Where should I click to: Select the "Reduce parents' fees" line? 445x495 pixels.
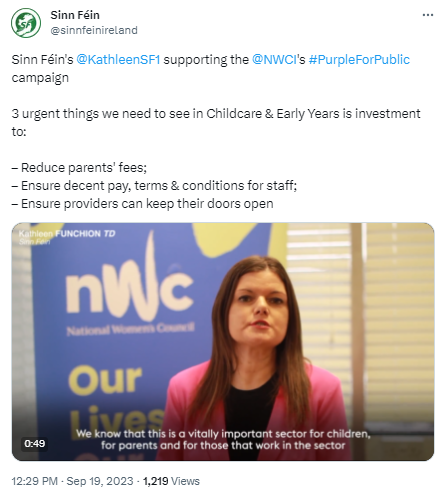[x=79, y=168]
